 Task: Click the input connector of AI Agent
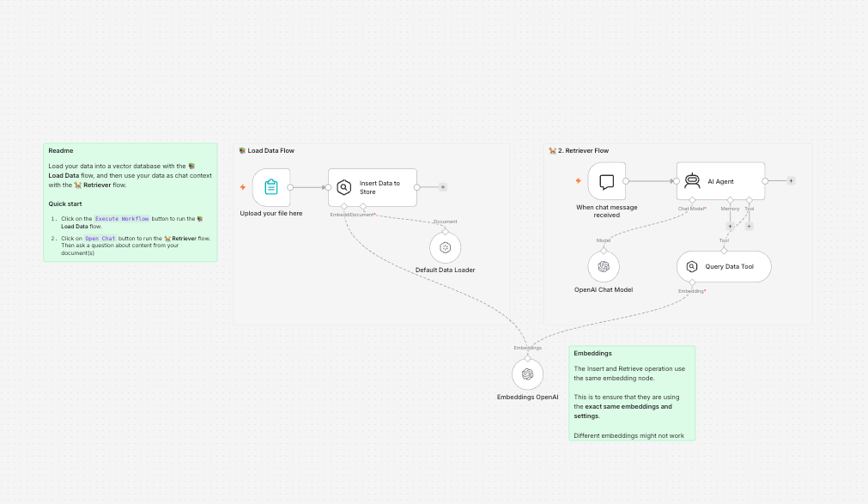677,181
